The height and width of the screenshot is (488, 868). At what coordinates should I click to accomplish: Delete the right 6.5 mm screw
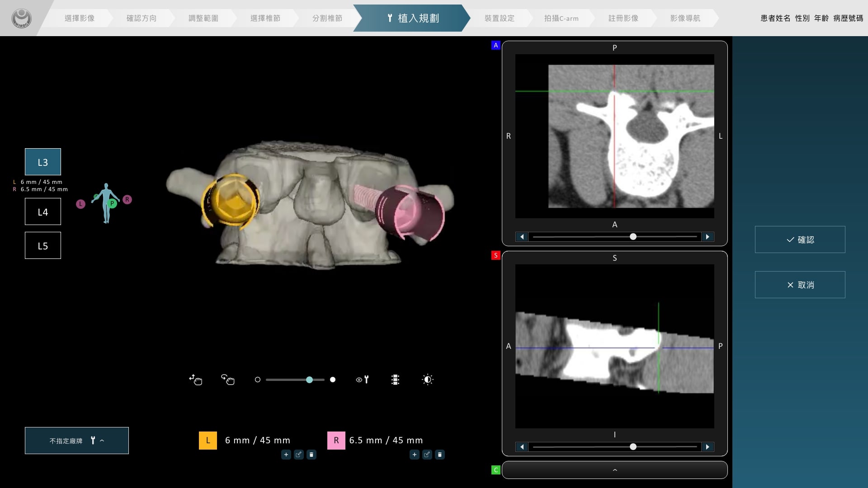tap(439, 455)
